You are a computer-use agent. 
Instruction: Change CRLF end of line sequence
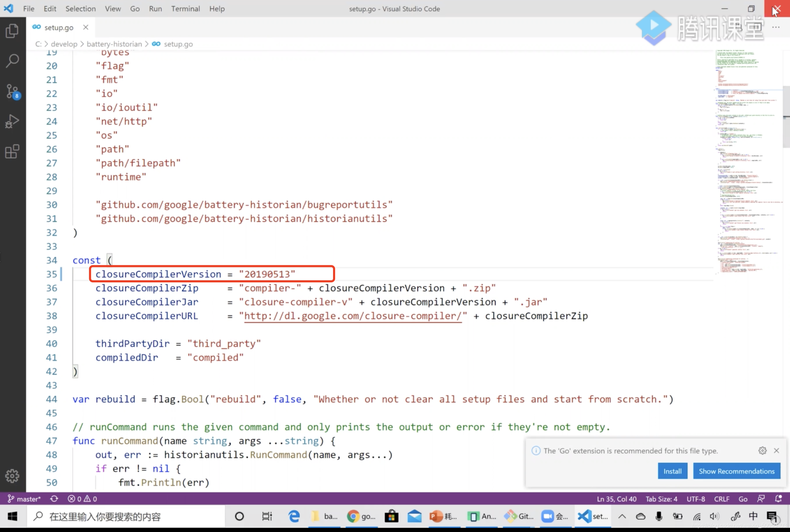721,499
